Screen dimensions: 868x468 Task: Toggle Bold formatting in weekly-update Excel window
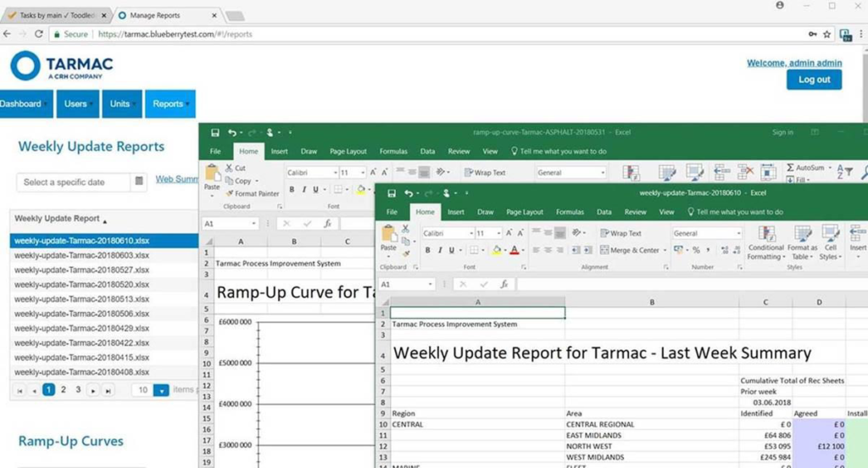[429, 250]
